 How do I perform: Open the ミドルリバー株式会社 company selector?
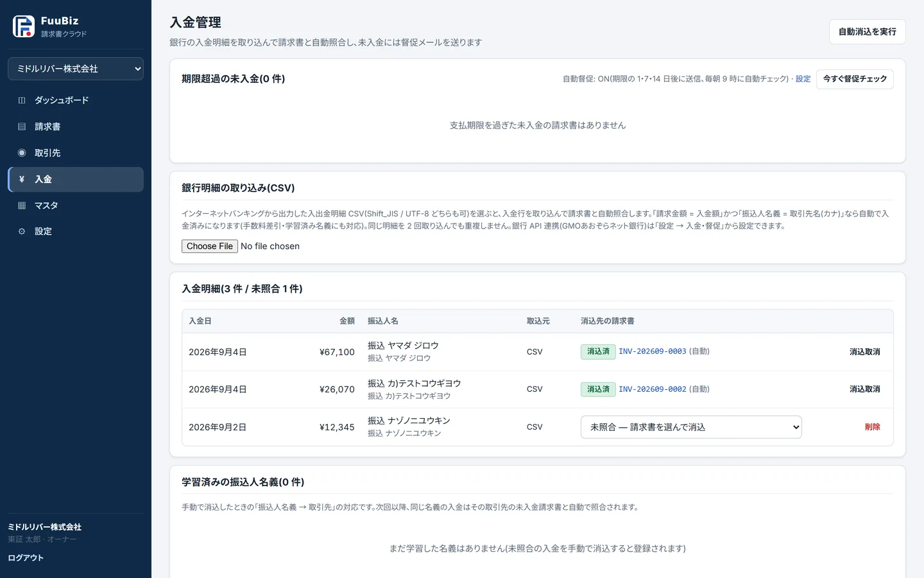76,69
